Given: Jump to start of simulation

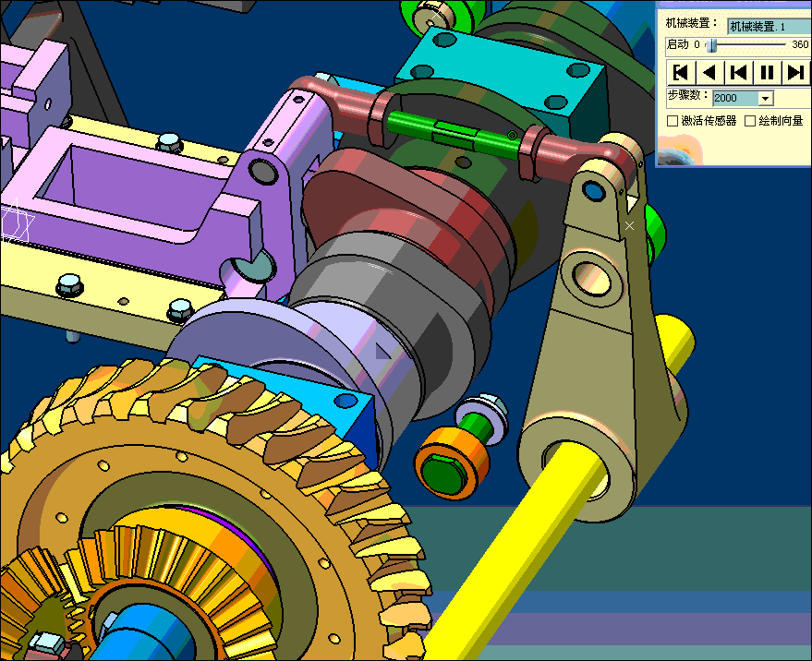Looking at the screenshot, I should (x=681, y=72).
